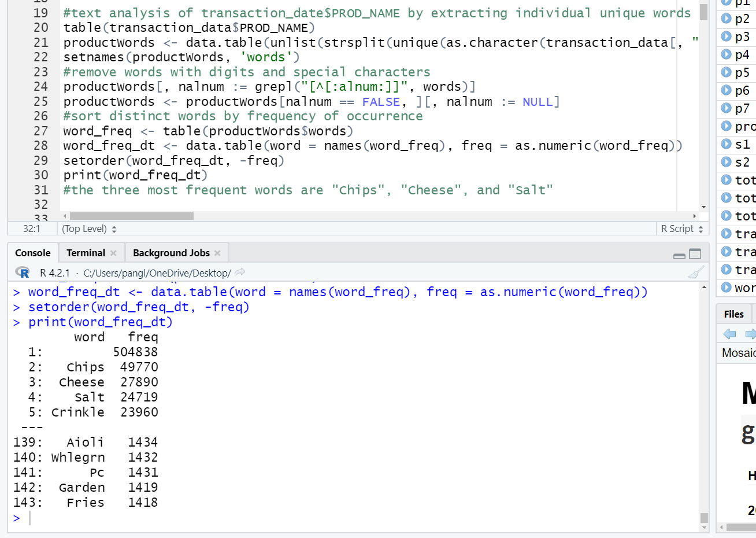Click the blue icon beside p5
Image resolution: width=756 pixels, height=538 pixels.
click(727, 72)
